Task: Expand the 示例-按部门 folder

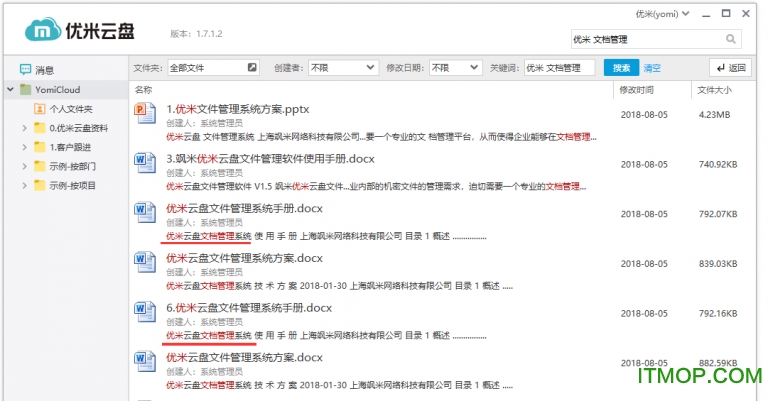Action: 24,166
